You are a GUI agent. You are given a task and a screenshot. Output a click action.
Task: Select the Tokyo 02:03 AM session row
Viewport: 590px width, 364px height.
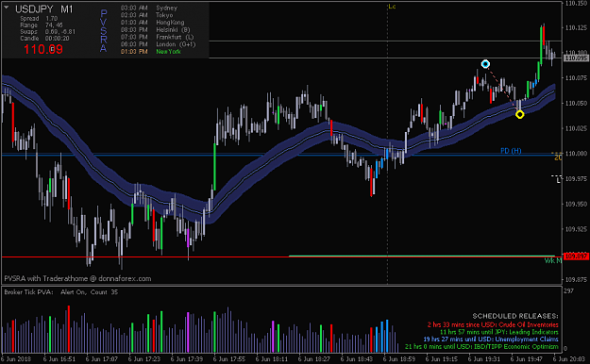pos(146,15)
